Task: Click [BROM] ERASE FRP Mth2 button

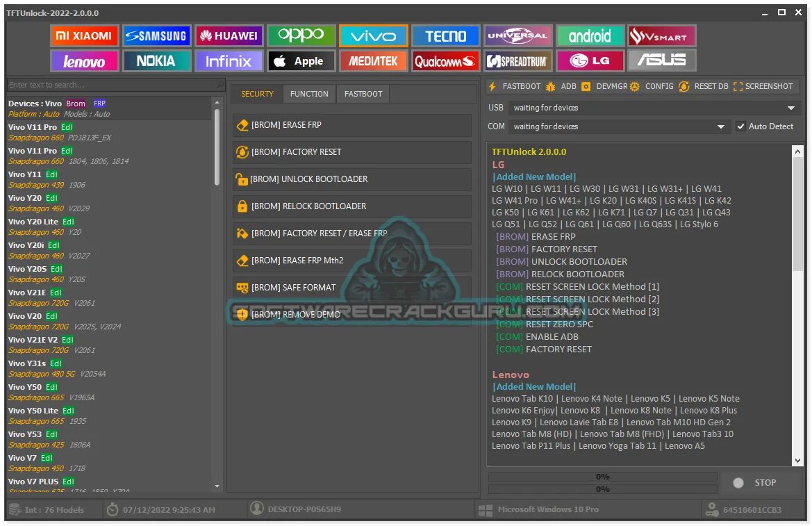Action: pos(351,260)
